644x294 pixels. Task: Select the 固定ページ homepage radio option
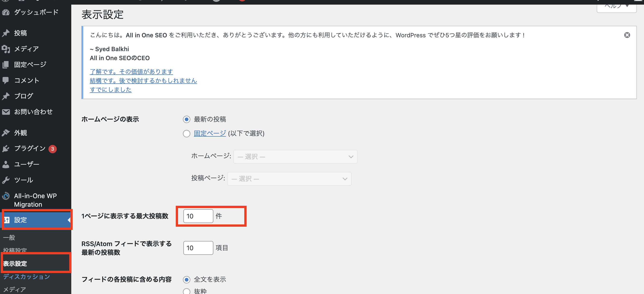(187, 134)
